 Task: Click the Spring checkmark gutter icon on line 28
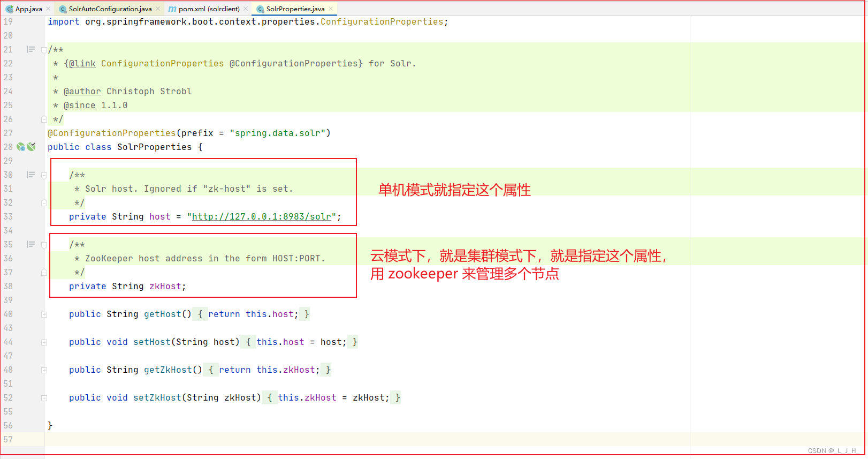coord(32,147)
